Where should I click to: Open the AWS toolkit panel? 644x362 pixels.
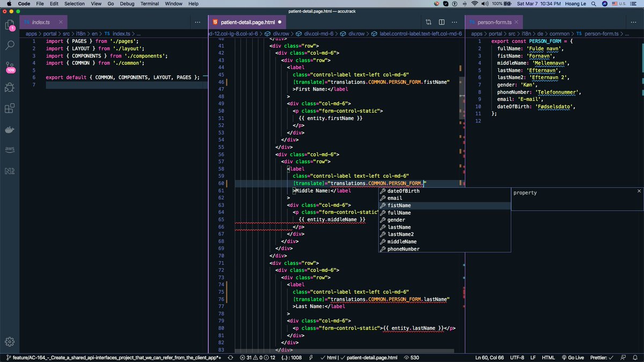click(10, 149)
